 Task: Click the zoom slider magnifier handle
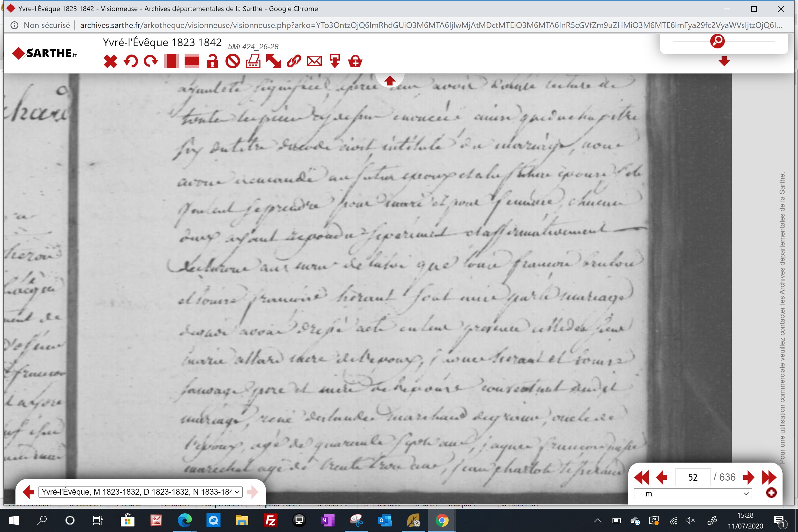pos(717,41)
